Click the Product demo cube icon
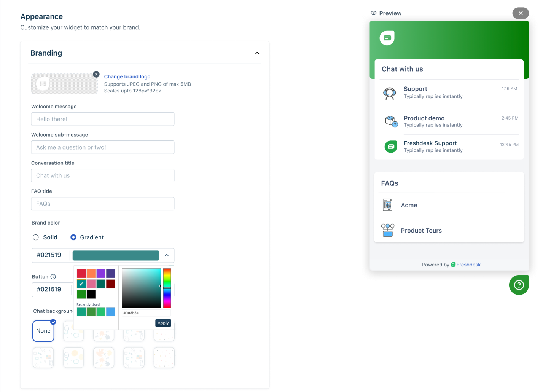The image size is (551, 392). (x=391, y=121)
